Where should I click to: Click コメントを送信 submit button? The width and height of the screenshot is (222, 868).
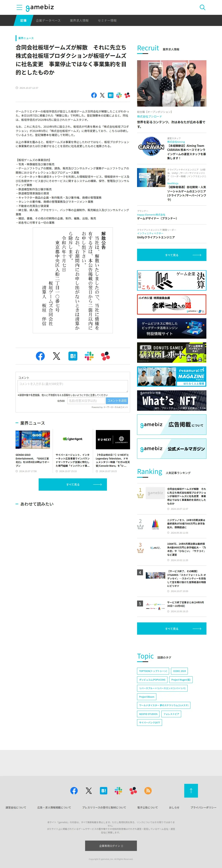pos(117,401)
